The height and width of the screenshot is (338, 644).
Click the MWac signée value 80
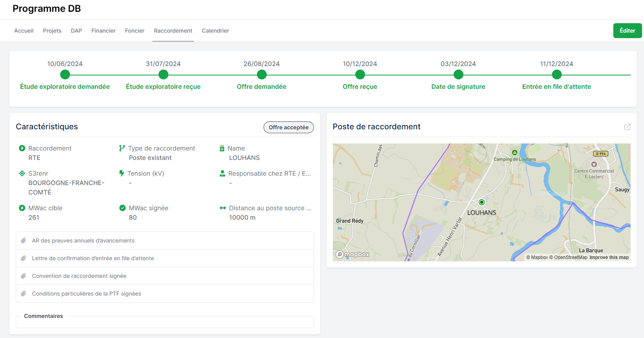[133, 217]
